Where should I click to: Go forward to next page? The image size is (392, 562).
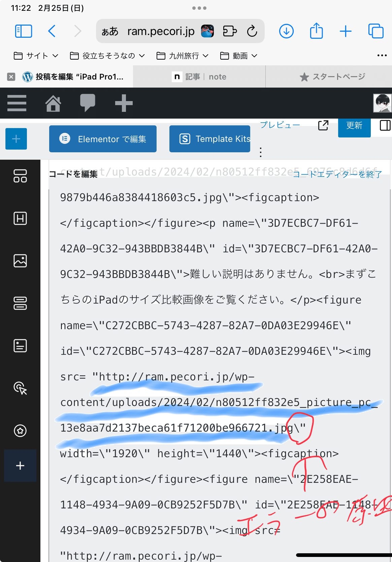click(x=77, y=31)
